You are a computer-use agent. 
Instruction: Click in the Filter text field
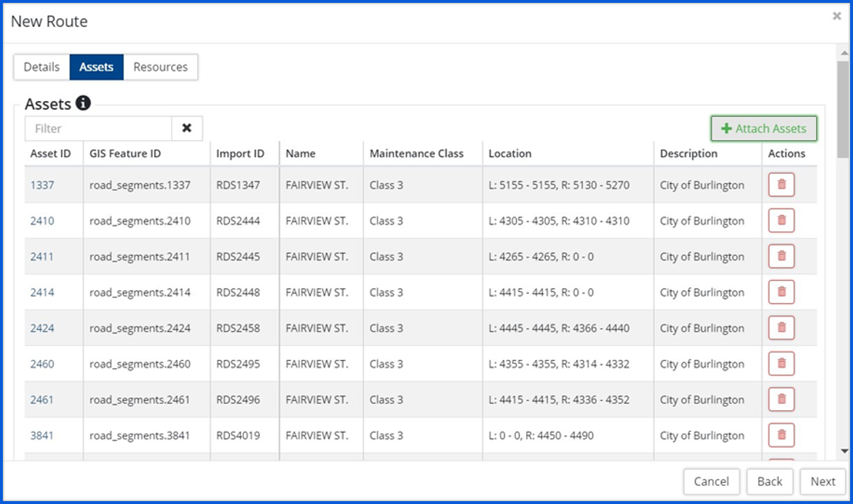(98, 129)
